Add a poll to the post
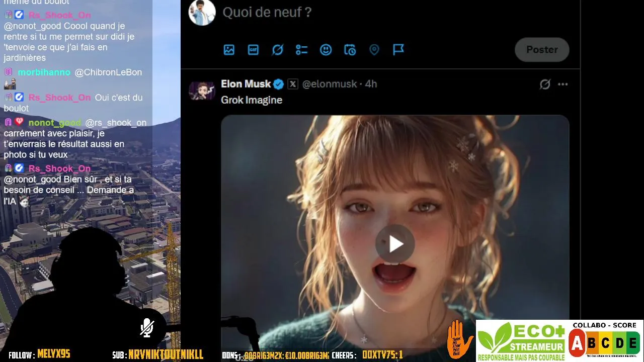Screen dimensions: 644x362 (x=301, y=50)
